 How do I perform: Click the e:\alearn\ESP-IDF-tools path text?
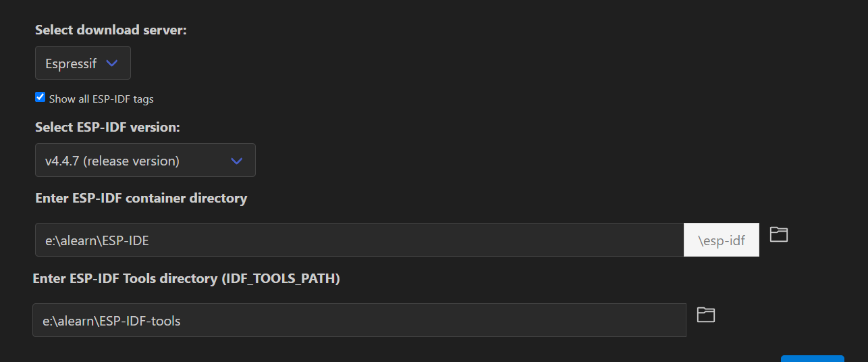pos(112,321)
